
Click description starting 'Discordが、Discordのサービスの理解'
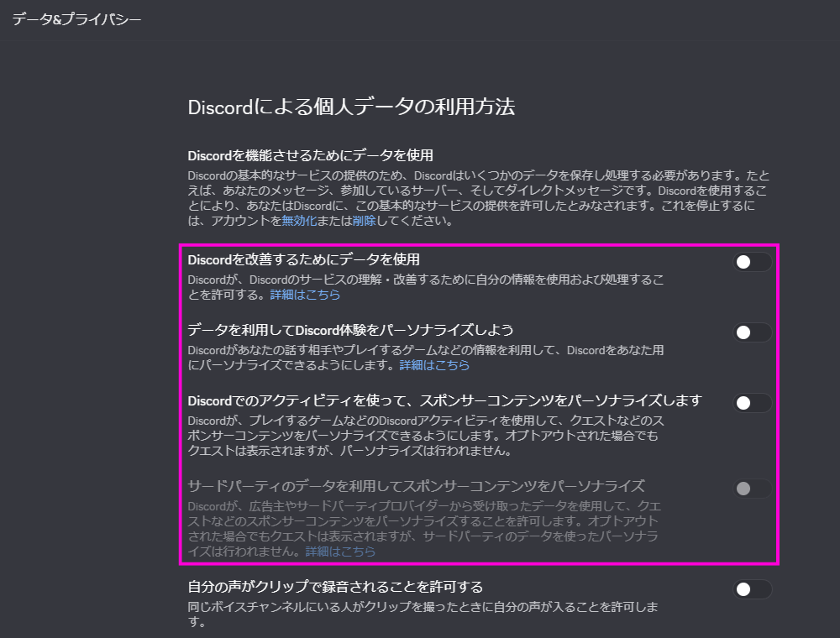tap(426, 287)
